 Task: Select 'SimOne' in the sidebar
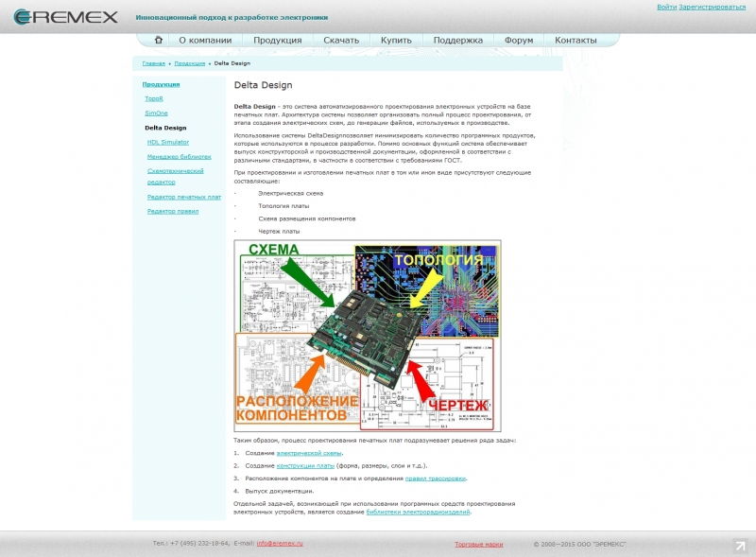(x=156, y=113)
